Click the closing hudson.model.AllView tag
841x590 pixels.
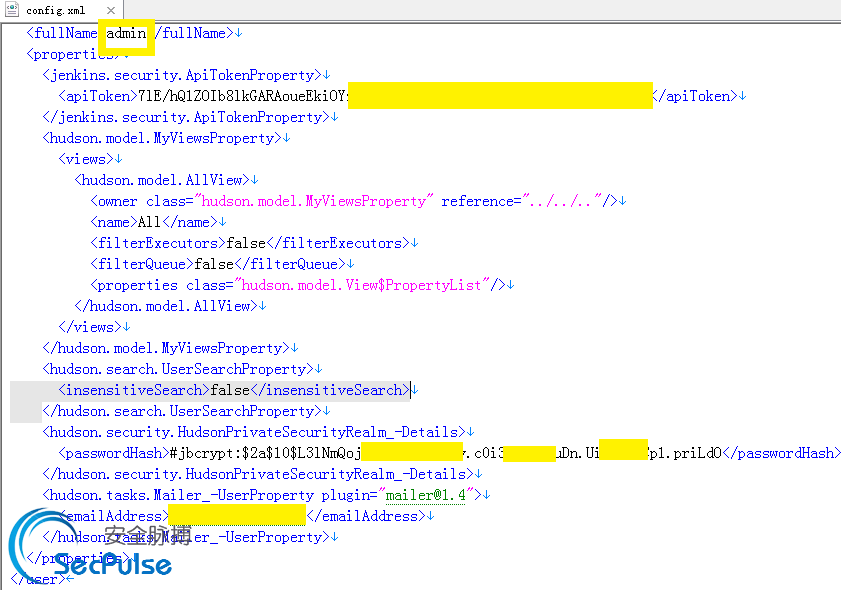pyautogui.click(x=166, y=306)
